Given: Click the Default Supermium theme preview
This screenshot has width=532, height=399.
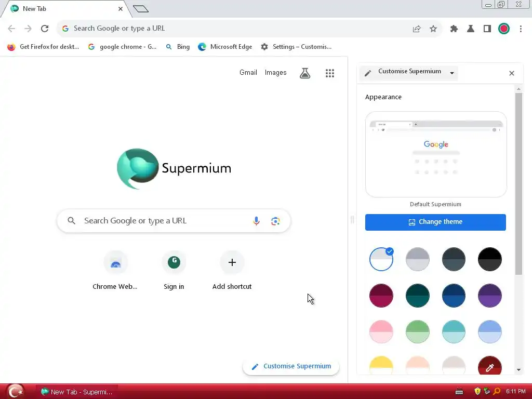Looking at the screenshot, I should click(436, 154).
